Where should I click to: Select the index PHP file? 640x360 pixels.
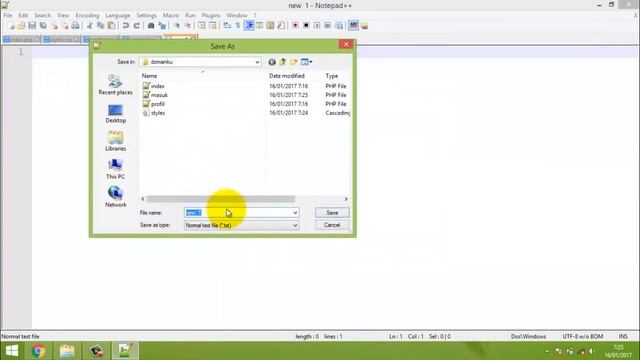pos(153,86)
